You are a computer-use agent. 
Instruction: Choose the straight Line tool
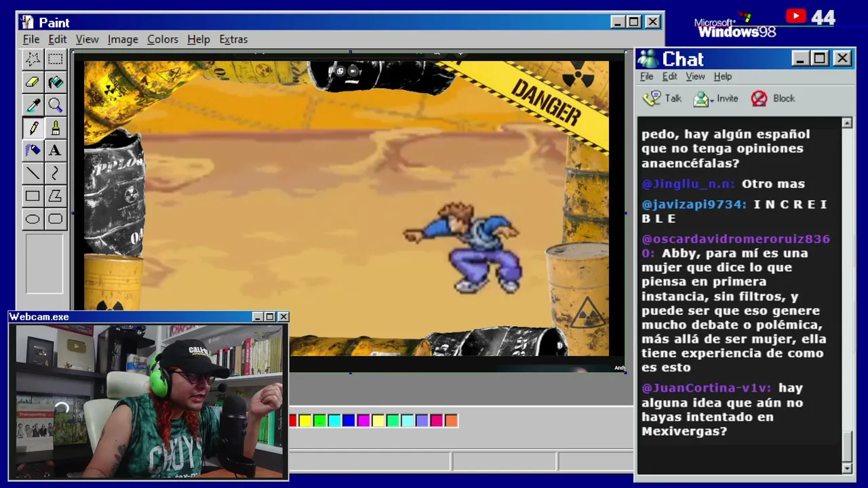33,174
